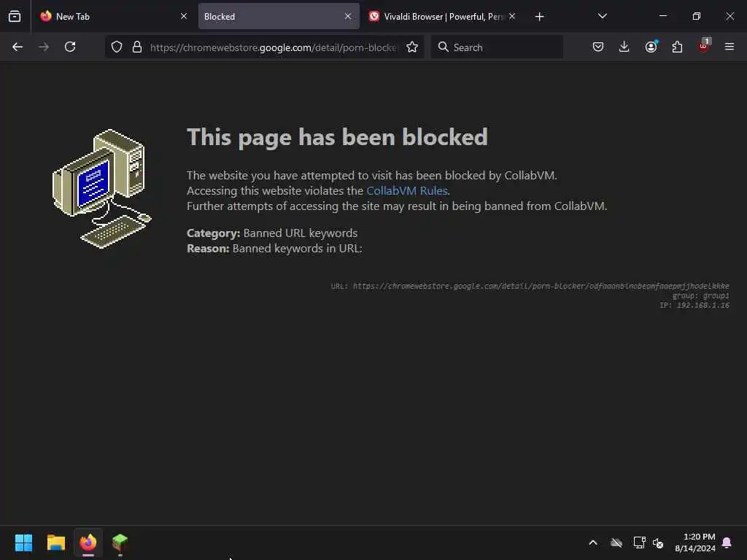747x560 pixels.
Task: Open the OneDrive cloud tray icon
Action: click(x=616, y=542)
